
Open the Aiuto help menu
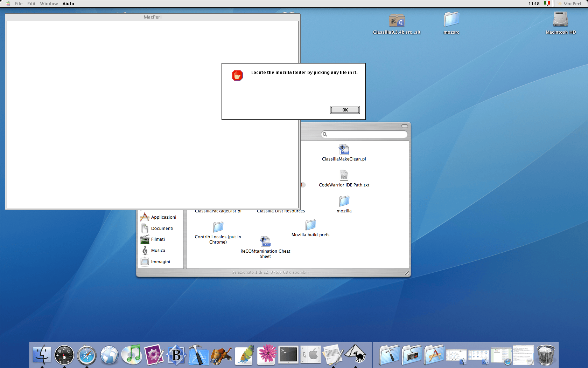68,4
